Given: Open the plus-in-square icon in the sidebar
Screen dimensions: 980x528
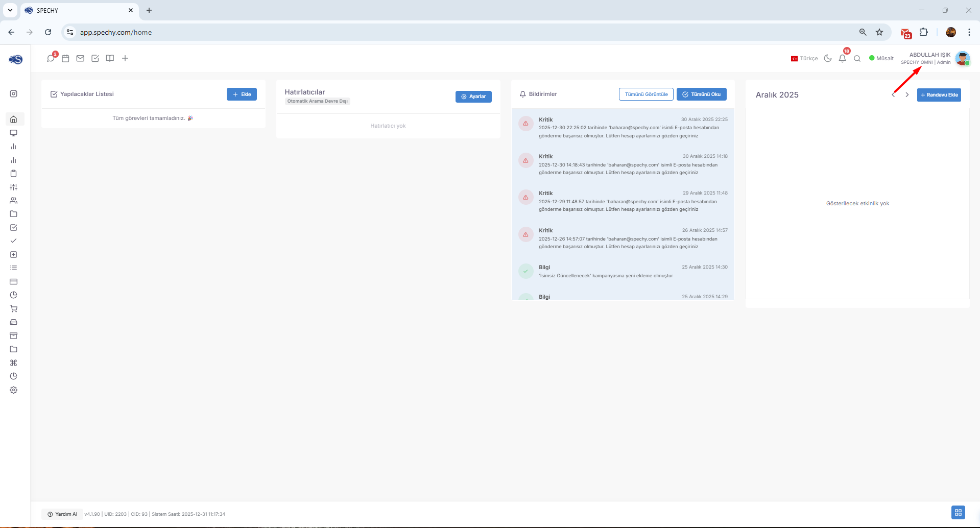Looking at the screenshot, I should (14, 254).
